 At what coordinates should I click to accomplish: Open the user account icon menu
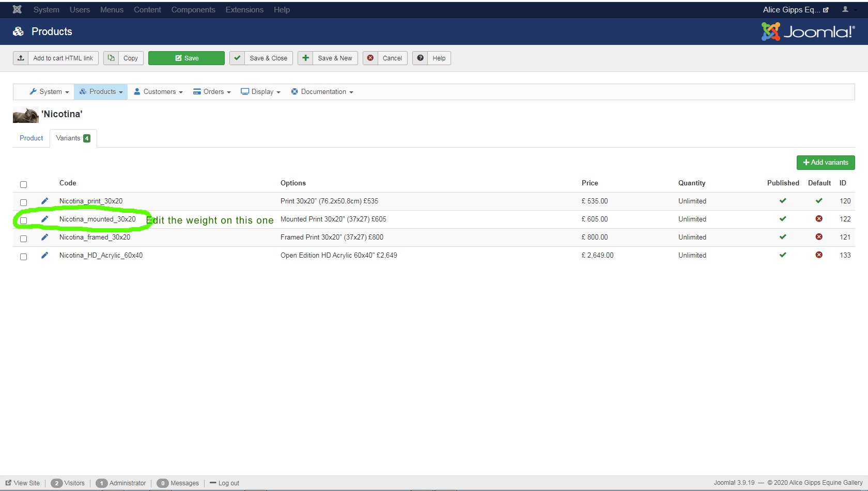coord(845,9)
